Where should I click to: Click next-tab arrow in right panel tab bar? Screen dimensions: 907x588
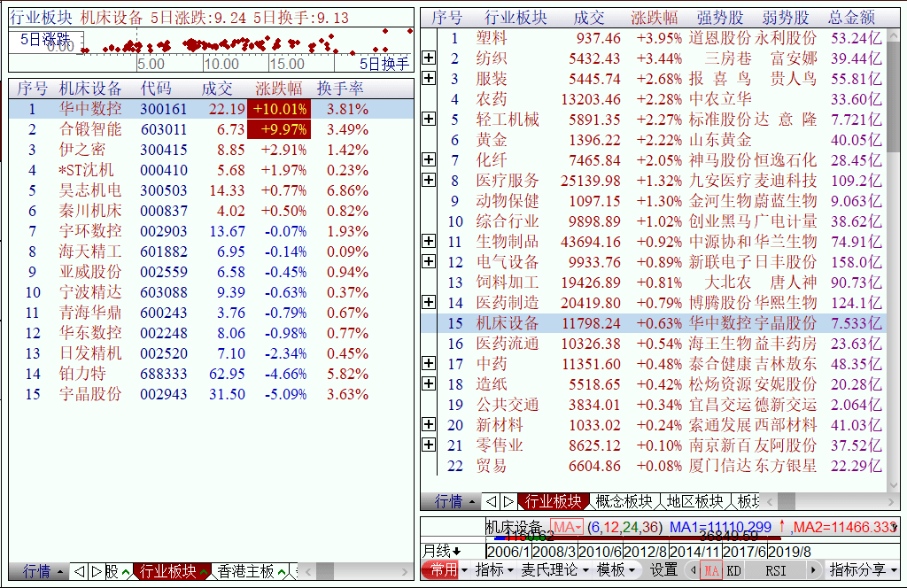click(508, 500)
